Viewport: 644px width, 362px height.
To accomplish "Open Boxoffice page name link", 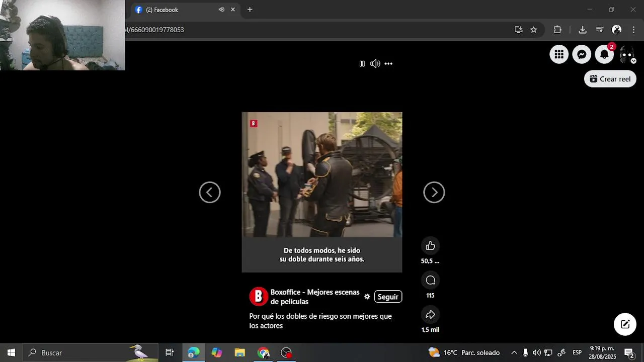I will (x=315, y=297).
